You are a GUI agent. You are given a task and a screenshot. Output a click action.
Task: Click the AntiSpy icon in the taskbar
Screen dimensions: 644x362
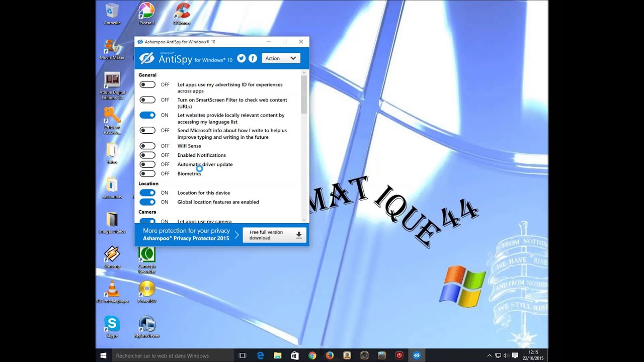pyautogui.click(x=417, y=355)
